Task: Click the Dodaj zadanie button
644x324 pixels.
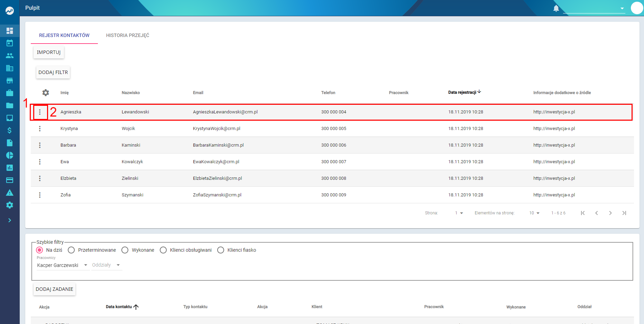Action: coord(55,289)
